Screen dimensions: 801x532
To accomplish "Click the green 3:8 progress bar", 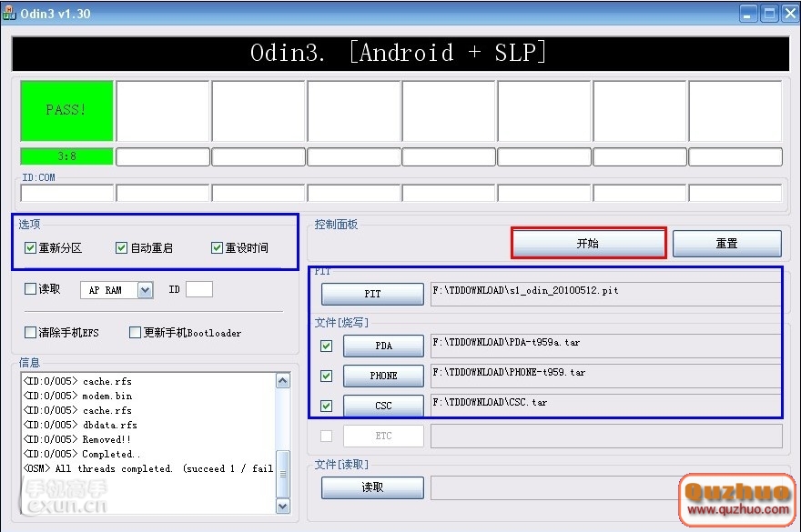I will 67,156.
